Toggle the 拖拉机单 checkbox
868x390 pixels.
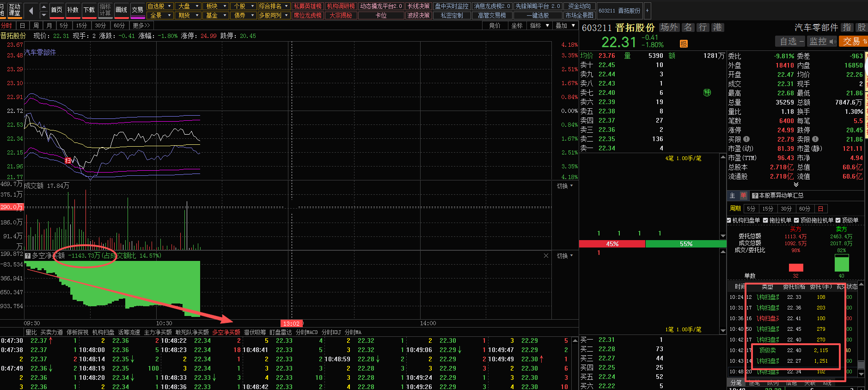765,221
